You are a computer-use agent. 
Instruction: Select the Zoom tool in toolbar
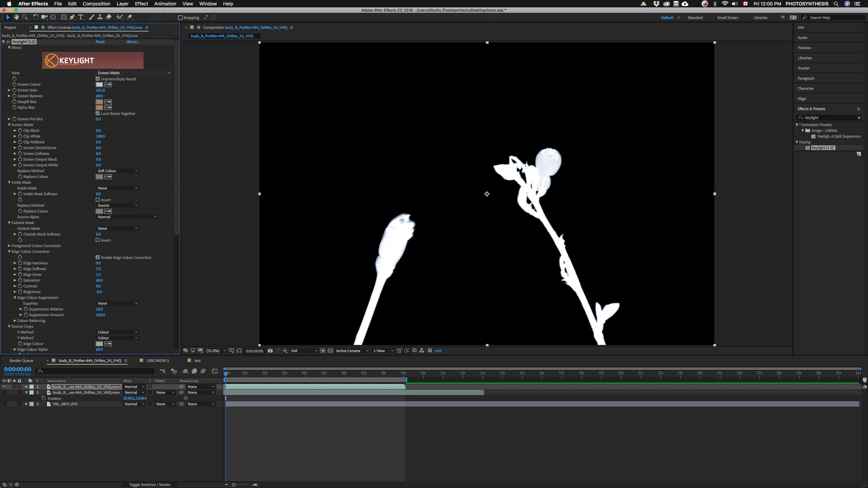point(25,17)
